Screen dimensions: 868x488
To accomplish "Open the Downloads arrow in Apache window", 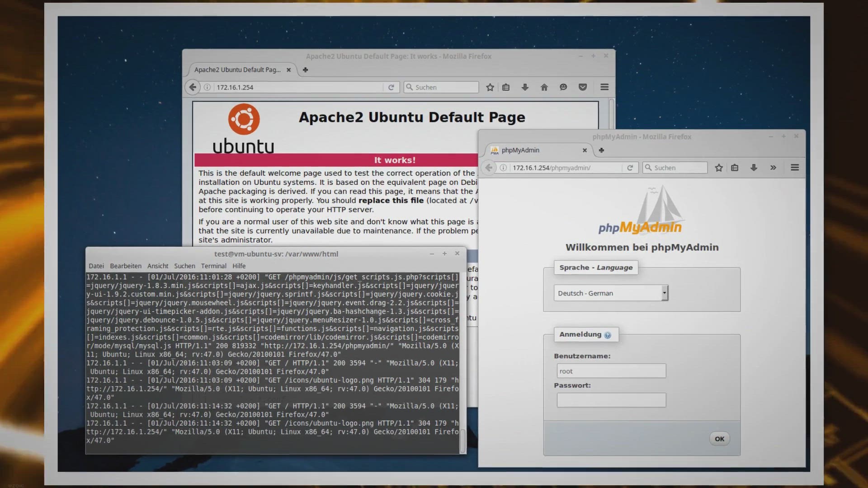I will point(525,87).
